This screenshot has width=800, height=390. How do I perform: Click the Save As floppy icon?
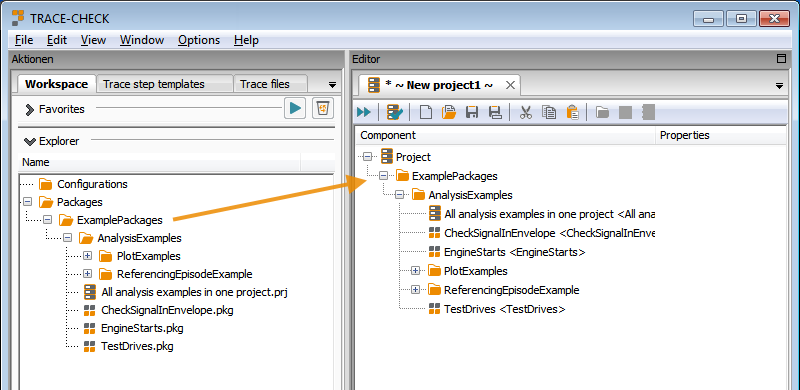point(495,112)
